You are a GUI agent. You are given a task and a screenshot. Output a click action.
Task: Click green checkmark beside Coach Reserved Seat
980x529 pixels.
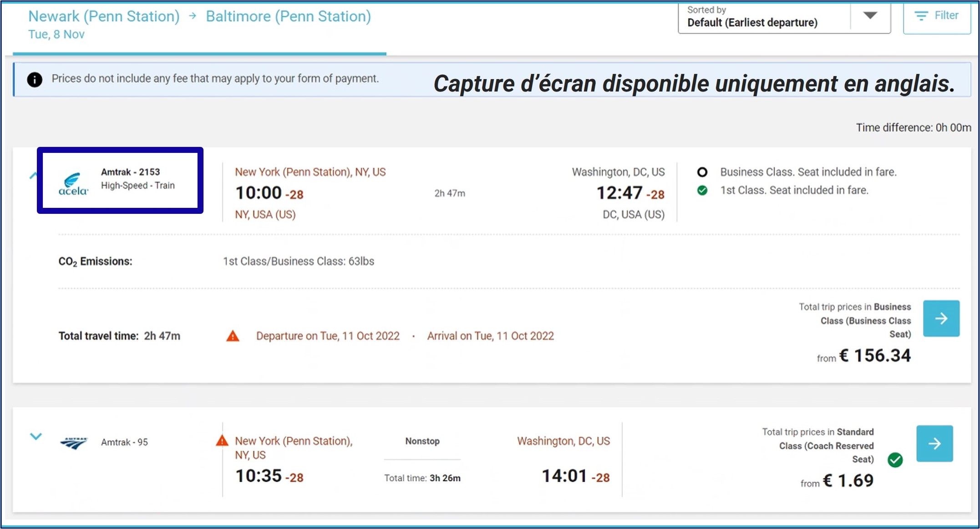(895, 460)
